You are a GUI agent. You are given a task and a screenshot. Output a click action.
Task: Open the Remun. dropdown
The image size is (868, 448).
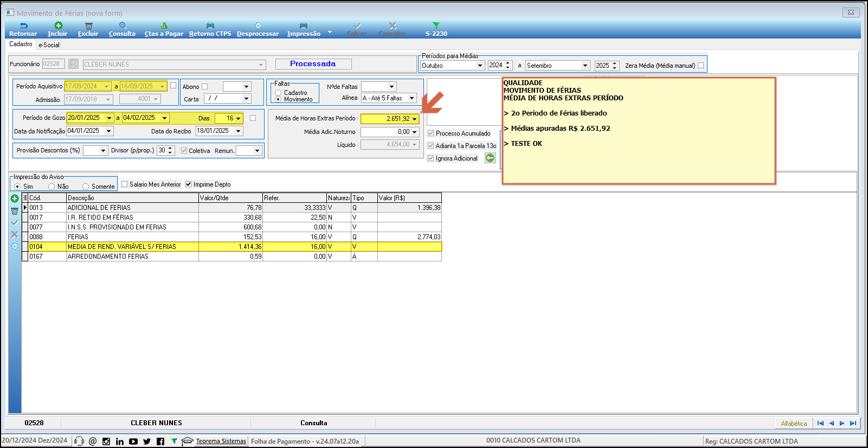click(257, 151)
